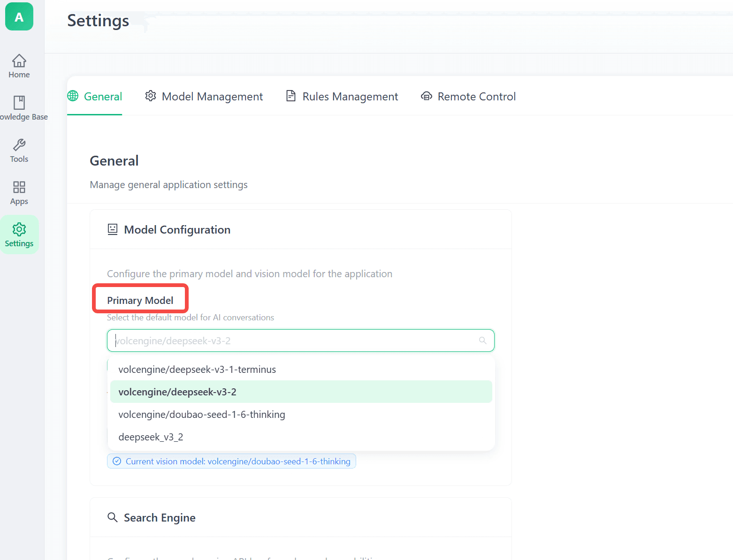Open the Apps grid icon
Screen dimensions: 733x560
[19, 187]
